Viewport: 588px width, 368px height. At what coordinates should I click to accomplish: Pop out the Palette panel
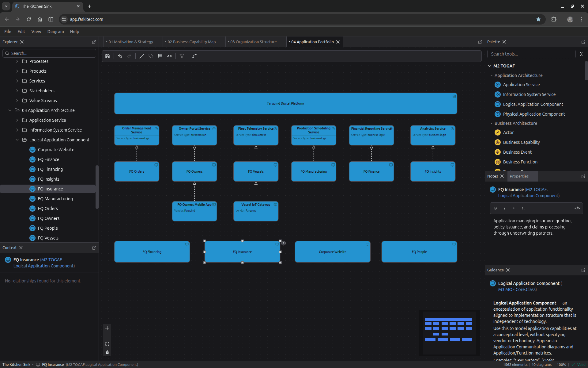tap(583, 42)
